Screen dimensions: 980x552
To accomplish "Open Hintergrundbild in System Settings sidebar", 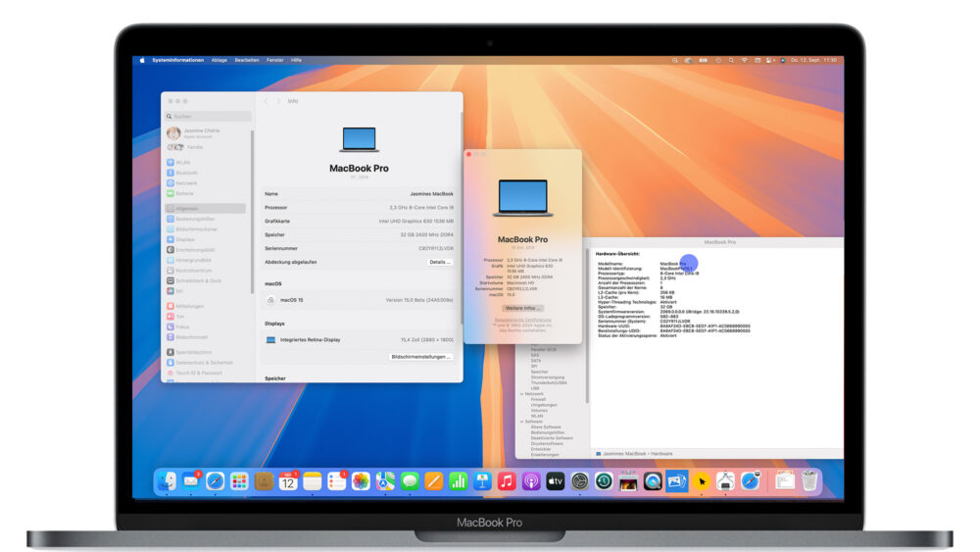I will [189, 260].
